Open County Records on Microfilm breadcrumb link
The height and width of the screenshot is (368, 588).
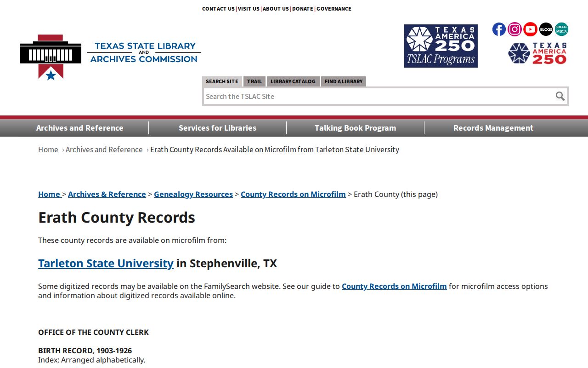[293, 194]
